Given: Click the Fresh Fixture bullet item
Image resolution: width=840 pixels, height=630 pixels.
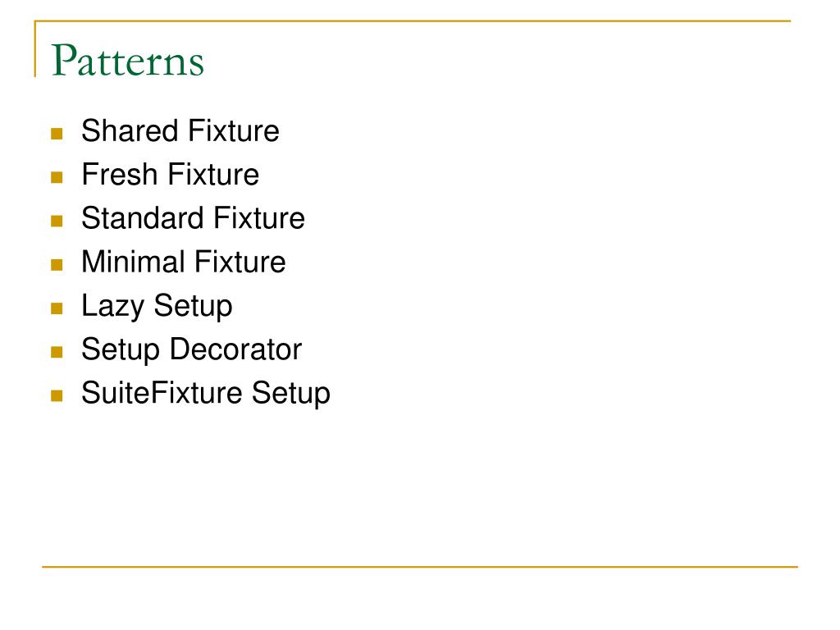Looking at the screenshot, I should (x=170, y=174).
